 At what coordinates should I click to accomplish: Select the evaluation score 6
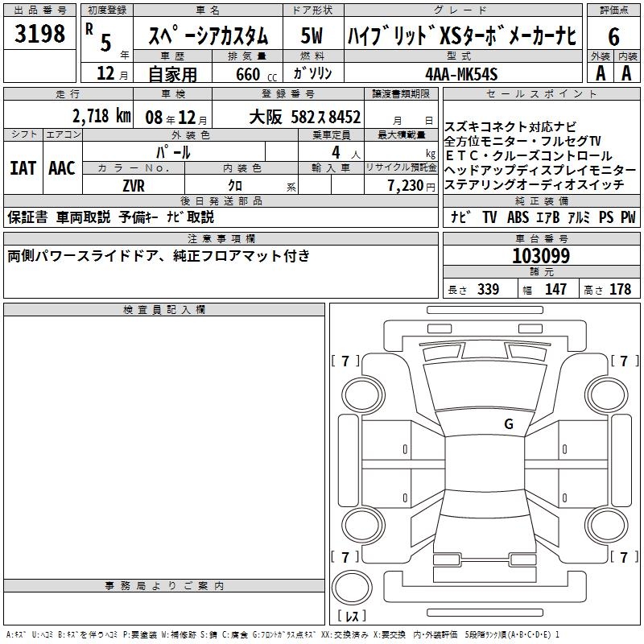tap(613, 36)
